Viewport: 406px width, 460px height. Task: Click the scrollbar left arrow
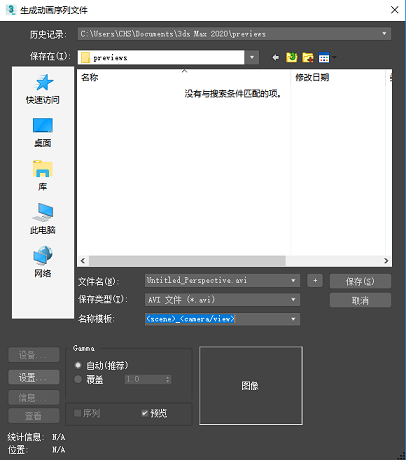[x=83, y=261]
